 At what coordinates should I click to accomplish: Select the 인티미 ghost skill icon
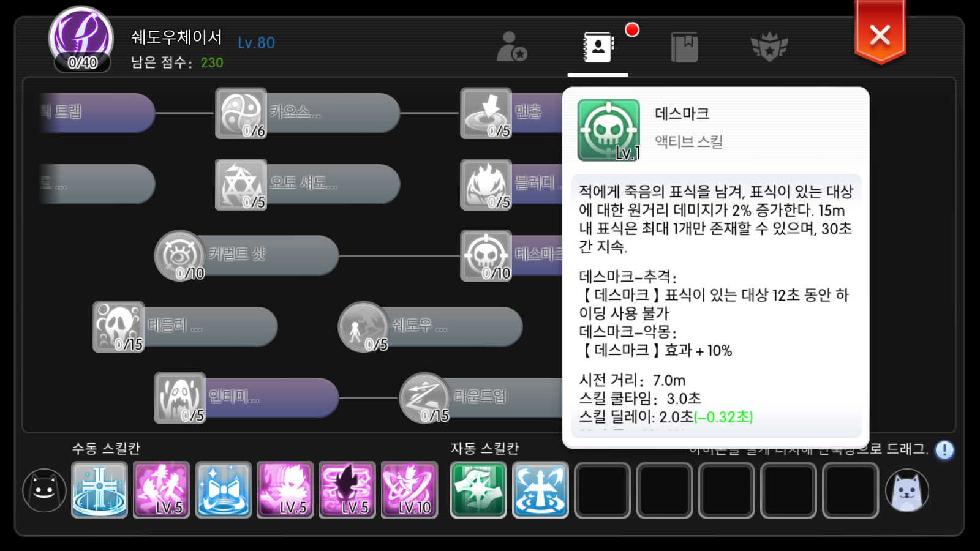[x=179, y=397]
